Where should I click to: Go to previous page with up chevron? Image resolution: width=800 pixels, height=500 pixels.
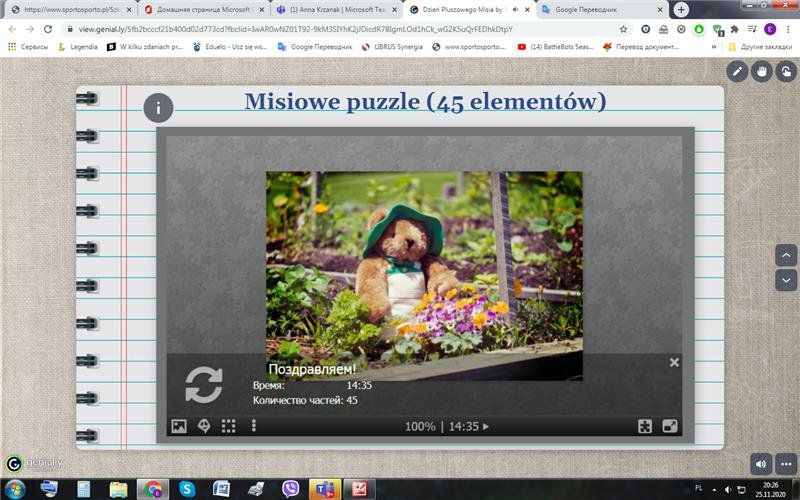786,255
